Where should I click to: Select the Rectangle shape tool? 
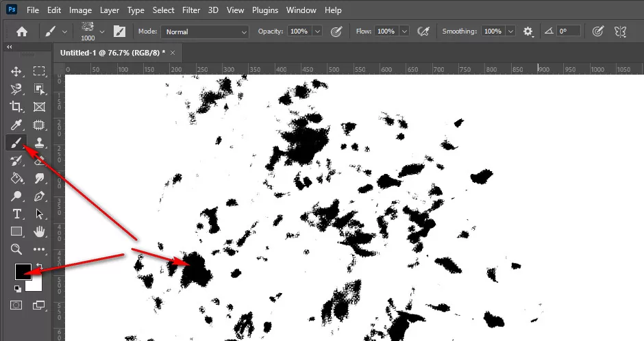point(16,231)
